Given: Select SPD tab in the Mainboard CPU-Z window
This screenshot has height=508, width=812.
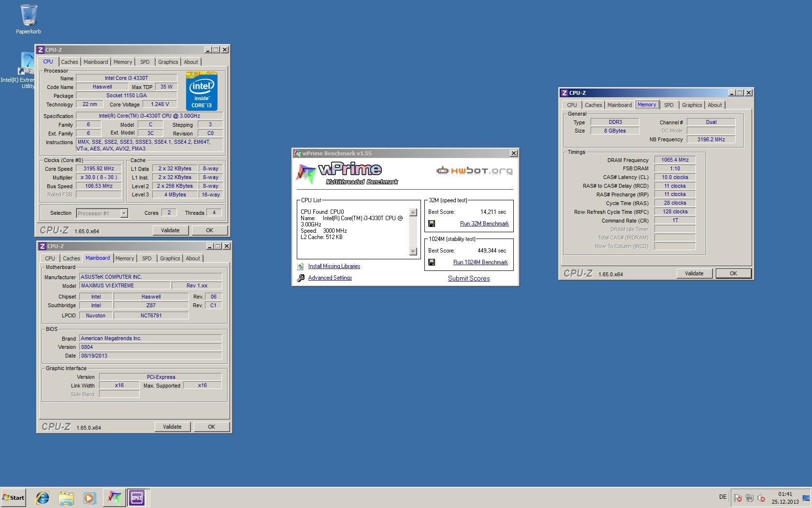Looking at the screenshot, I should [147, 258].
